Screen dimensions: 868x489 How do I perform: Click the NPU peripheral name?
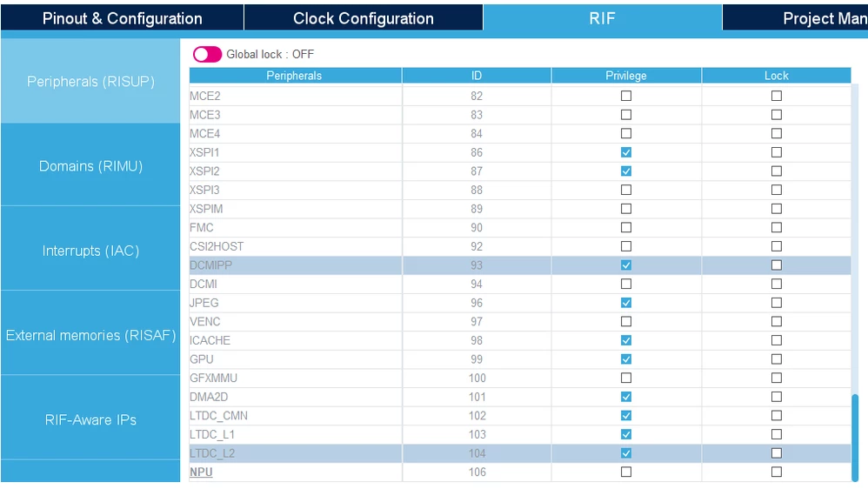(x=201, y=472)
